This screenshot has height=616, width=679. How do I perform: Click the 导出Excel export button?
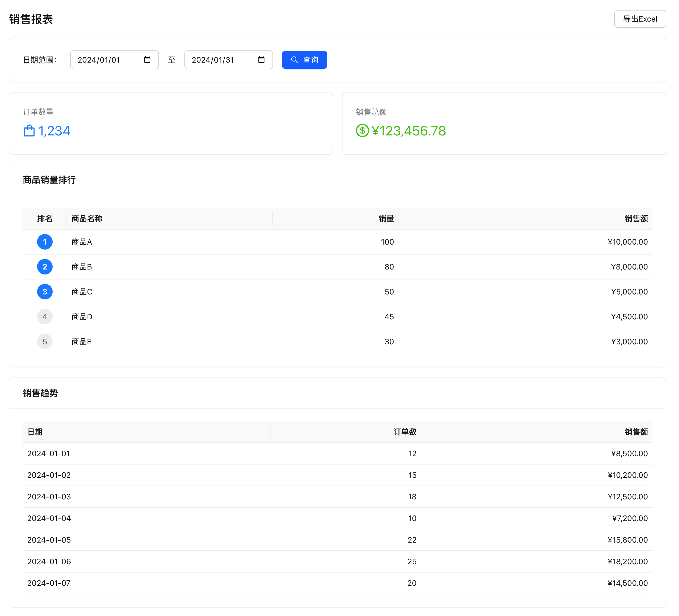tap(640, 19)
